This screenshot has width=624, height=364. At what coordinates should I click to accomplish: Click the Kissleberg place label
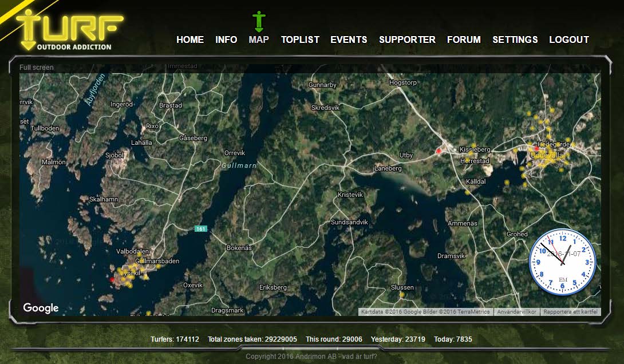pos(475,149)
